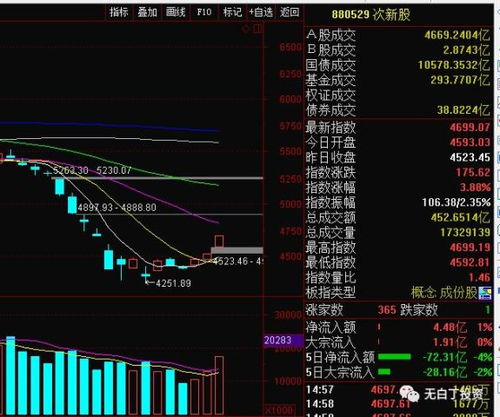Click the constituent stocks icon beside 成份股

click(x=485, y=293)
